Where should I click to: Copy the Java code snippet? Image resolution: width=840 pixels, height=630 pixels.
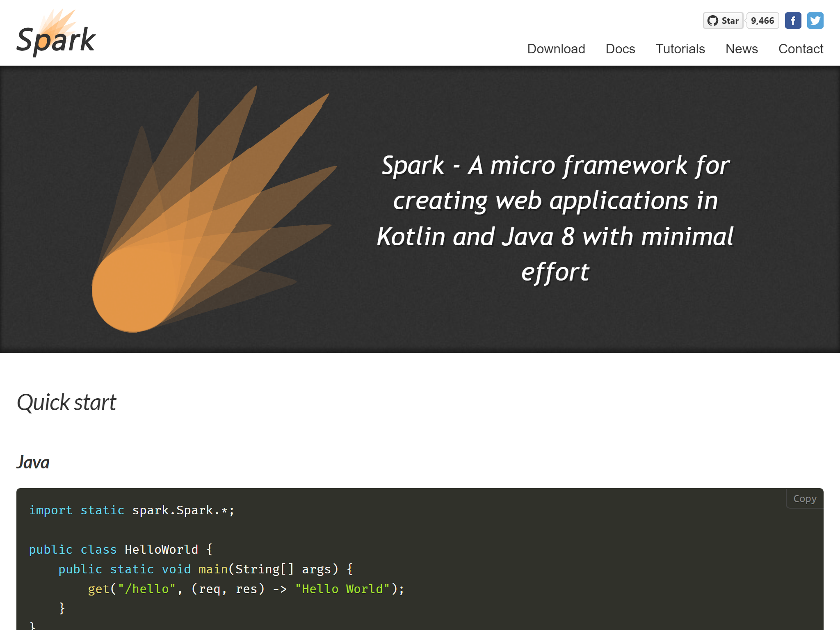tap(805, 499)
